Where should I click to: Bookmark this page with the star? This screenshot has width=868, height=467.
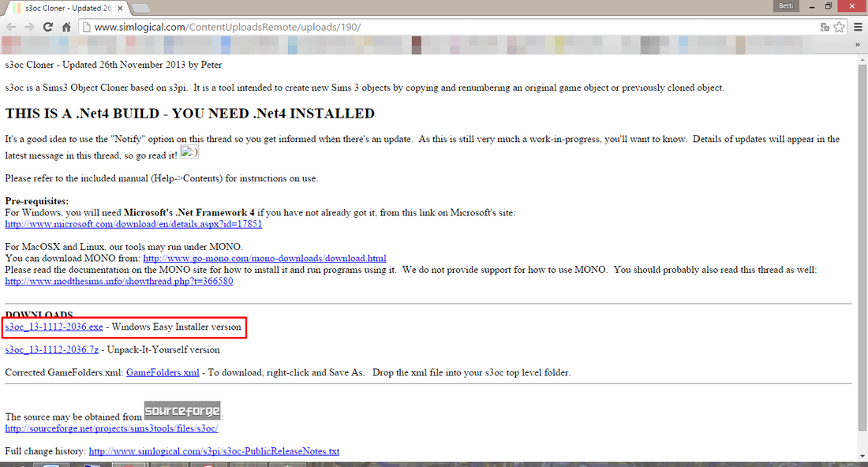(840, 27)
